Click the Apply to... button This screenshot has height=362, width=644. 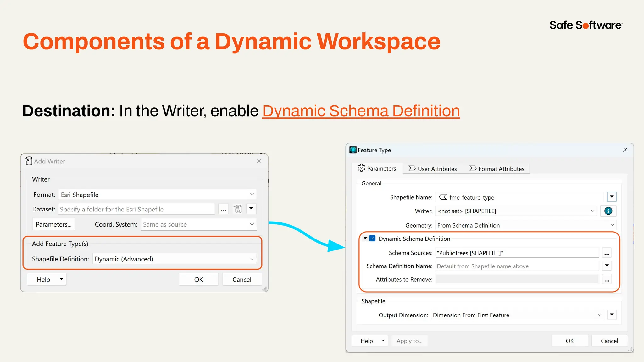coord(409,341)
